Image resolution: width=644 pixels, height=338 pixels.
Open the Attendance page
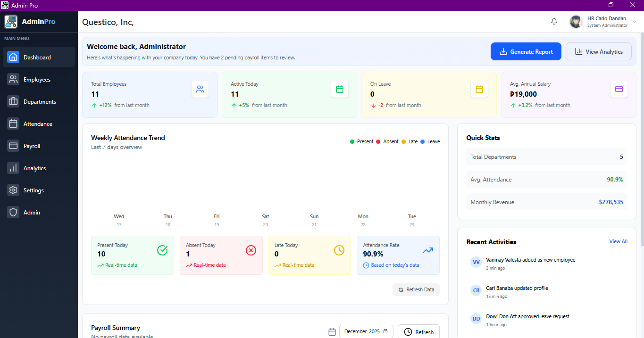[x=39, y=124]
